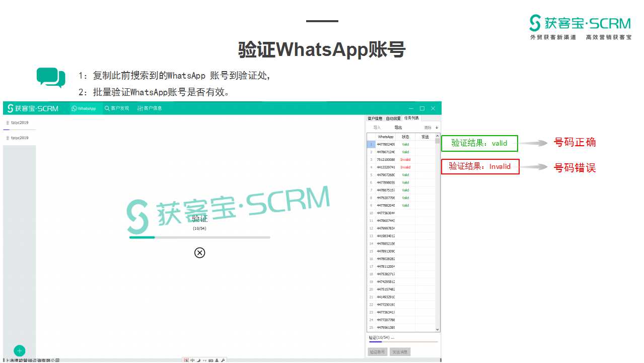Select the number in row 12
This screenshot has height=363, width=644.
tap(386, 228)
